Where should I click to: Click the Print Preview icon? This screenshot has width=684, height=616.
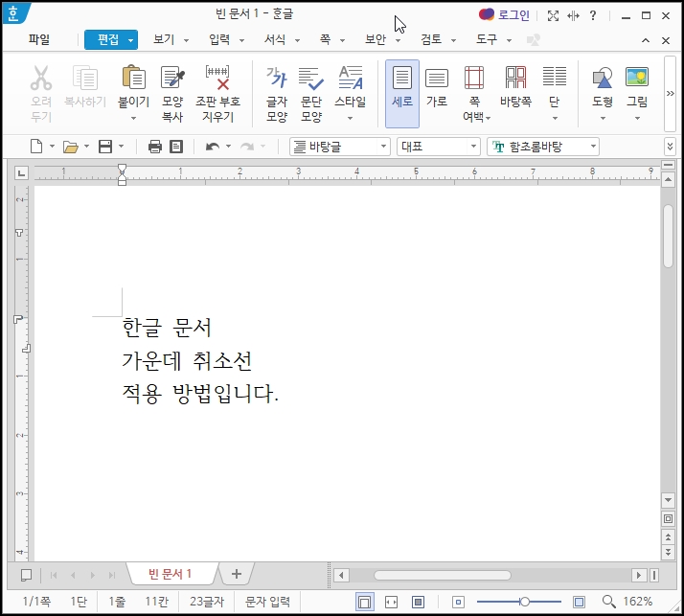pos(176,147)
